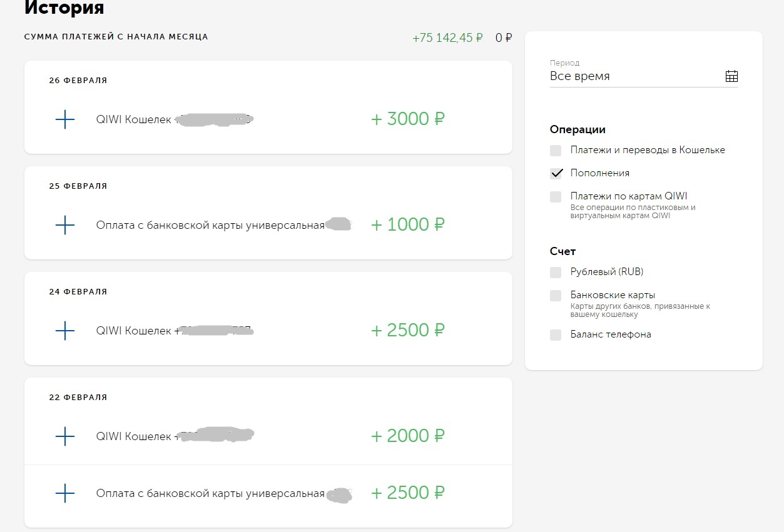Expand the 24 февраля QIWI Кошелек plus icon
Screen dimensions: 784x532
(65, 331)
